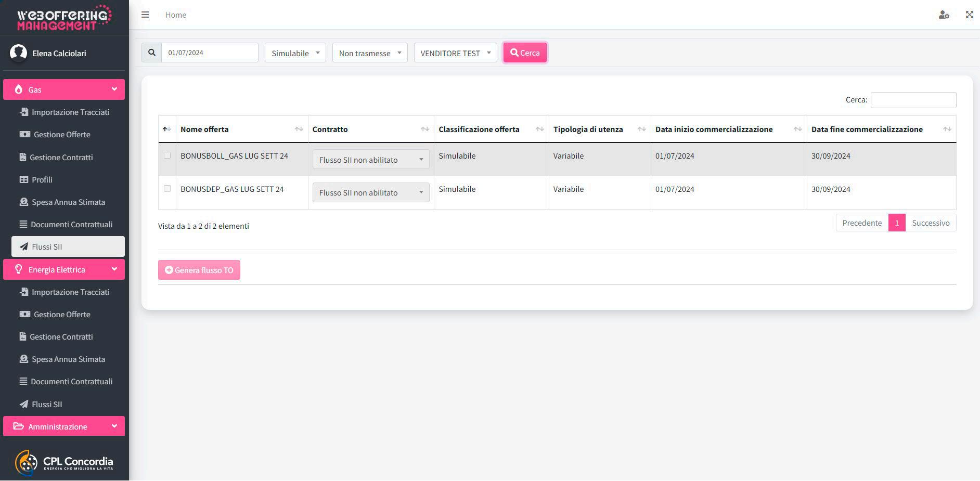Click the Home breadcrumb link
Image resolution: width=980 pixels, height=481 pixels.
pyautogui.click(x=176, y=15)
